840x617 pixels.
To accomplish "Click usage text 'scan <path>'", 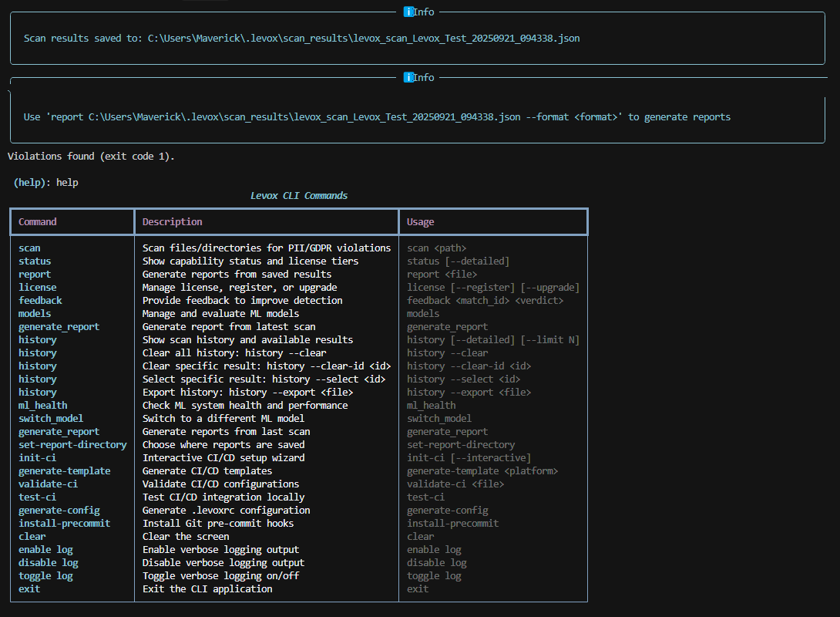I will 437,248.
